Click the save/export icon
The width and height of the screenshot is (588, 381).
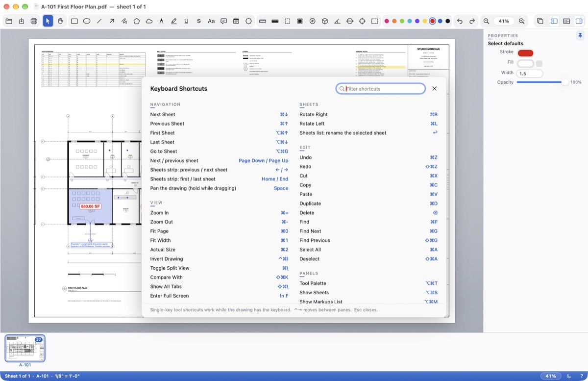(x=22, y=21)
